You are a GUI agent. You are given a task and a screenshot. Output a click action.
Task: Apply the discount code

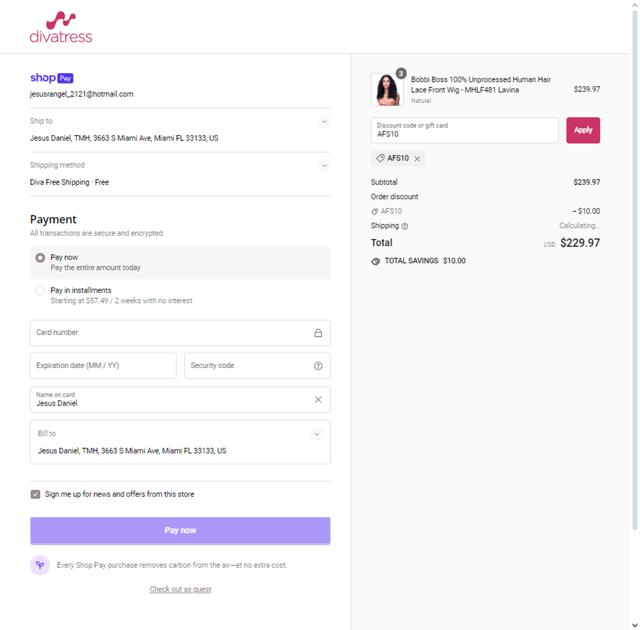pyautogui.click(x=583, y=130)
